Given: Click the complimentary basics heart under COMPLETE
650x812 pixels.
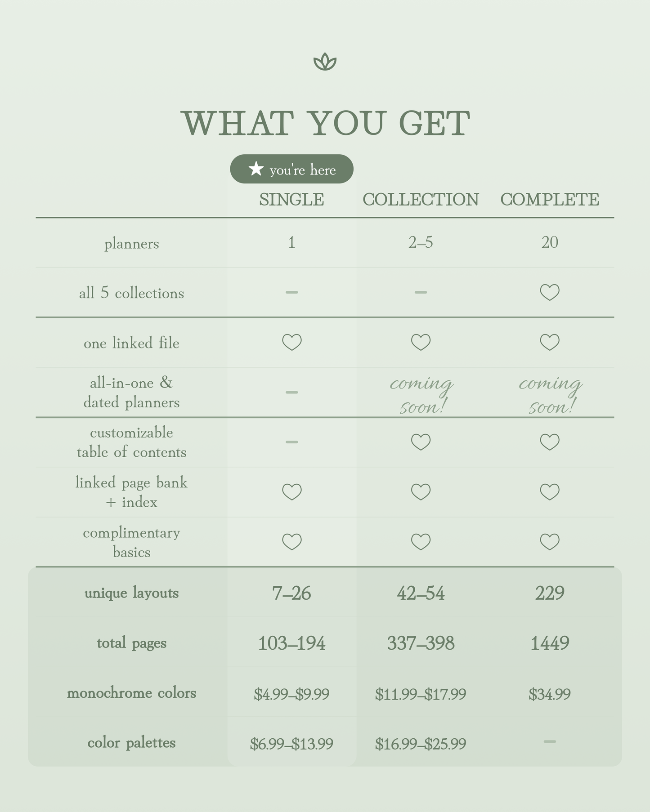Looking at the screenshot, I should tap(550, 542).
